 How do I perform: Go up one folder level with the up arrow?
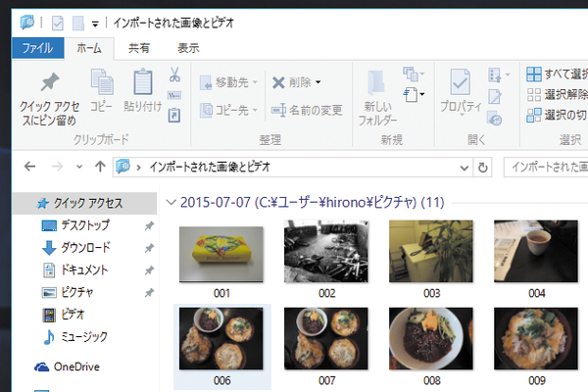pyautogui.click(x=99, y=168)
